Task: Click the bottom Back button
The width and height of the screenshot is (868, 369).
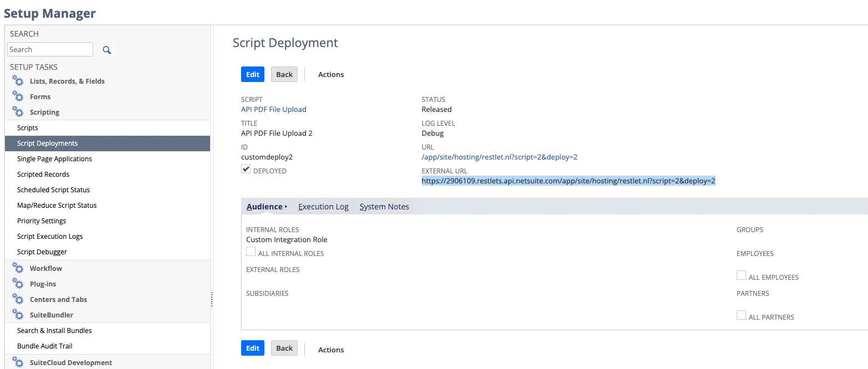Action: coord(284,348)
